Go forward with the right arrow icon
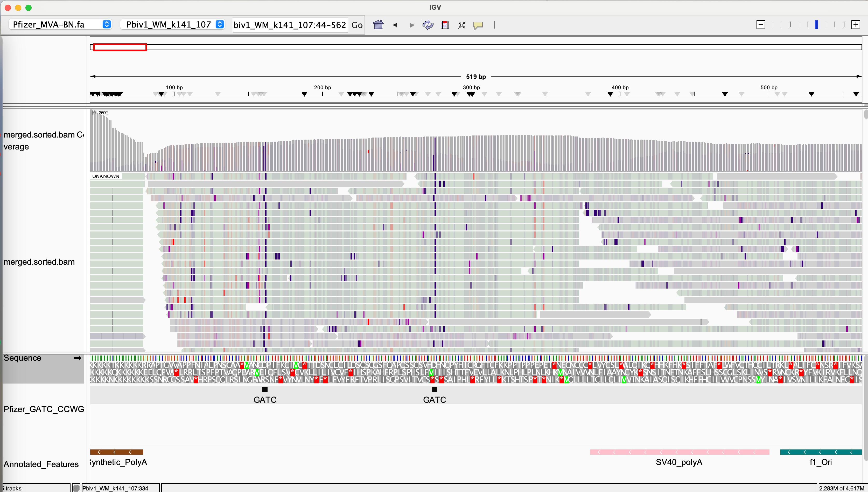Image resolution: width=868 pixels, height=492 pixels. point(411,25)
